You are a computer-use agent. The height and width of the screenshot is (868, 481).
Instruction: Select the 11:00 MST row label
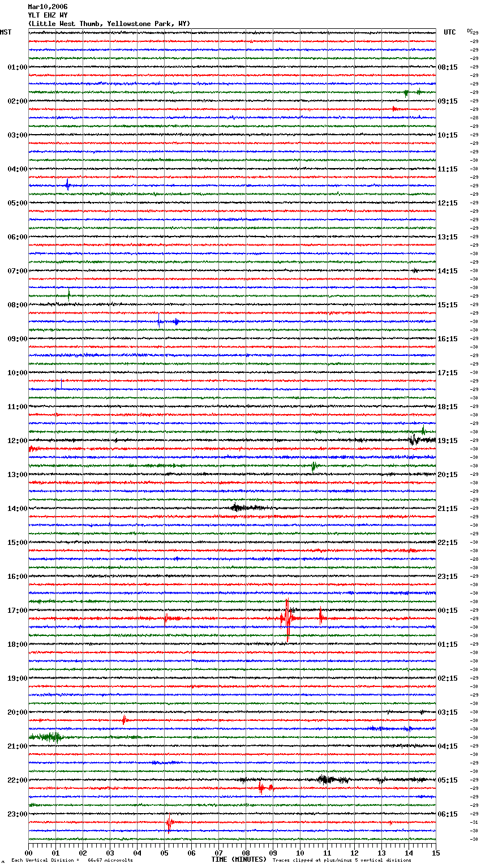pos(18,407)
